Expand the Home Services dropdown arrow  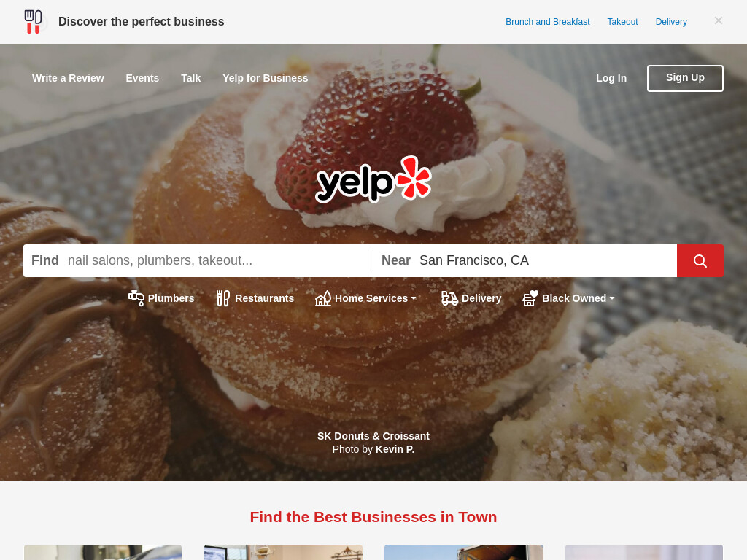(x=414, y=298)
